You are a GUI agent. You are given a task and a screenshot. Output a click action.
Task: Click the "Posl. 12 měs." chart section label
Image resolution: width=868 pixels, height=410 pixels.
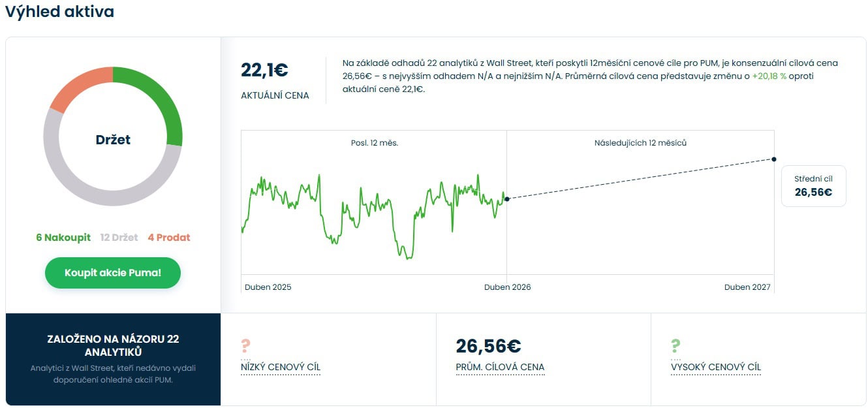coord(374,143)
